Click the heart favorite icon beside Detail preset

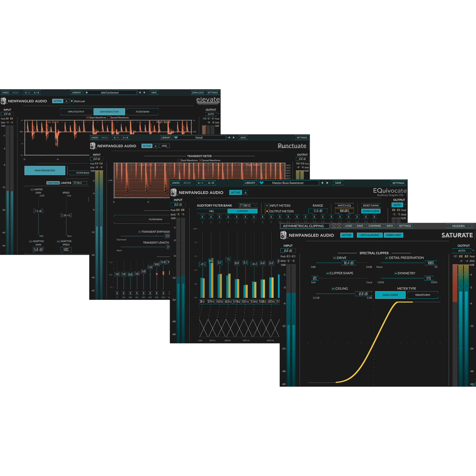[176, 138]
